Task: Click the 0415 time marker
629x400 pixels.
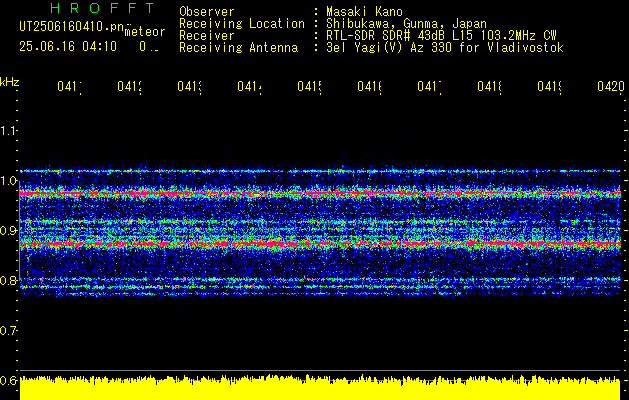Action: (309, 87)
